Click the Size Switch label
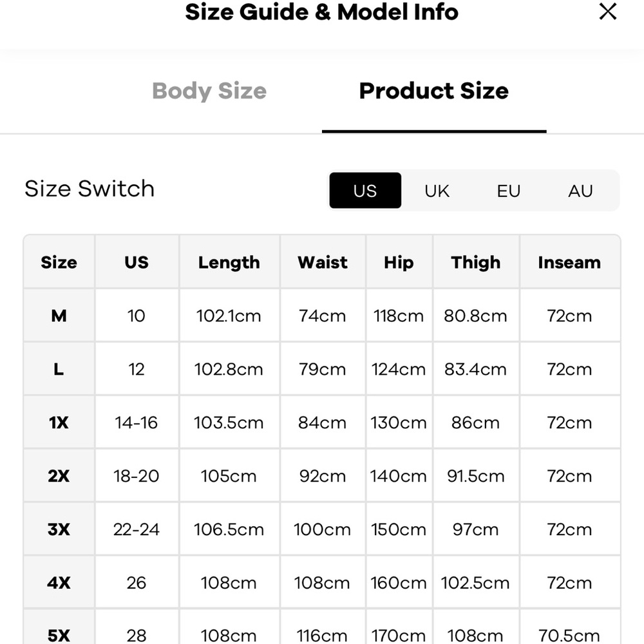 [90, 189]
